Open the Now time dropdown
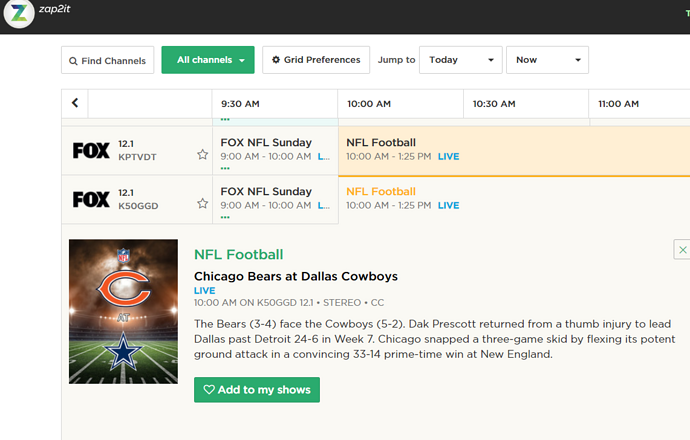Viewport: 690px width, 440px height. click(x=547, y=60)
